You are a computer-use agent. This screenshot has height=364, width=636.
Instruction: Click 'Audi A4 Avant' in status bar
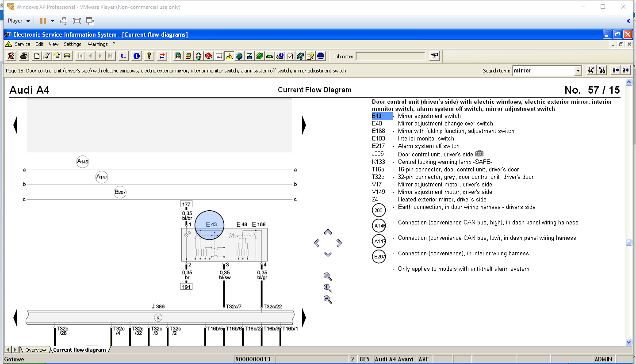point(394,359)
